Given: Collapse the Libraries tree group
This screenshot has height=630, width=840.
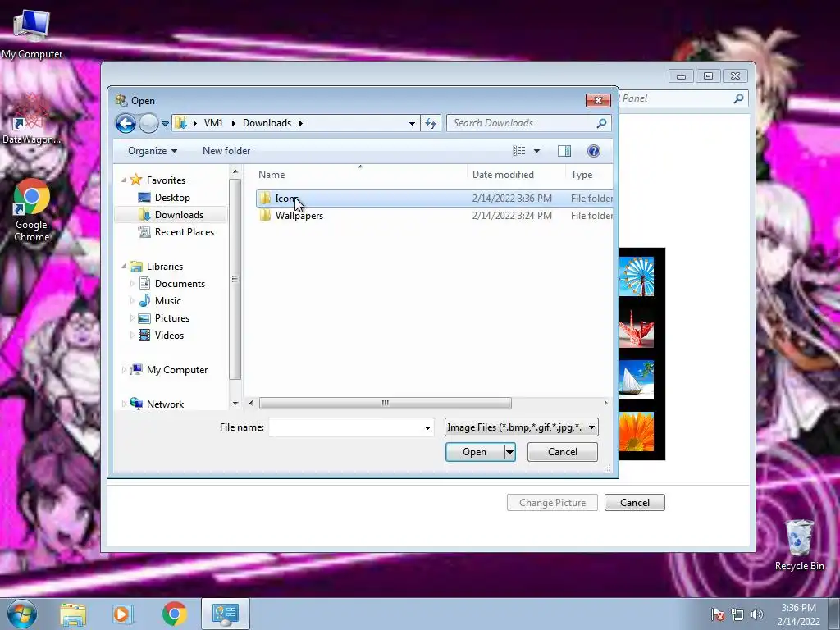Looking at the screenshot, I should [x=125, y=267].
